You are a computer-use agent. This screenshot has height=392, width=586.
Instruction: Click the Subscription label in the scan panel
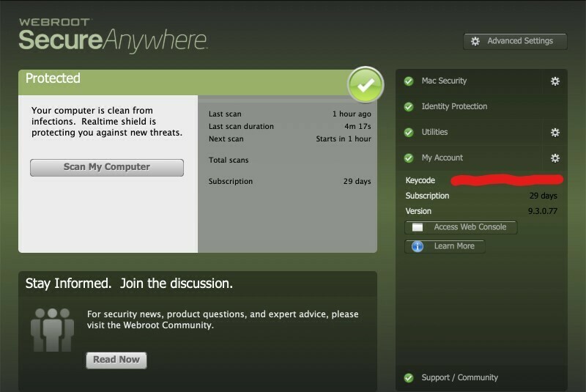(x=231, y=181)
